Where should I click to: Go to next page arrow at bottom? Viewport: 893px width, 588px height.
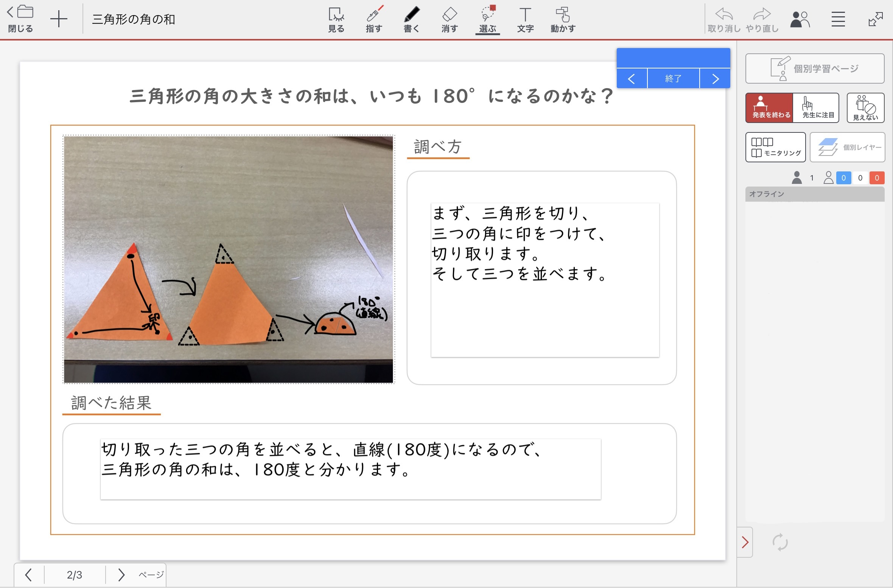click(x=121, y=574)
